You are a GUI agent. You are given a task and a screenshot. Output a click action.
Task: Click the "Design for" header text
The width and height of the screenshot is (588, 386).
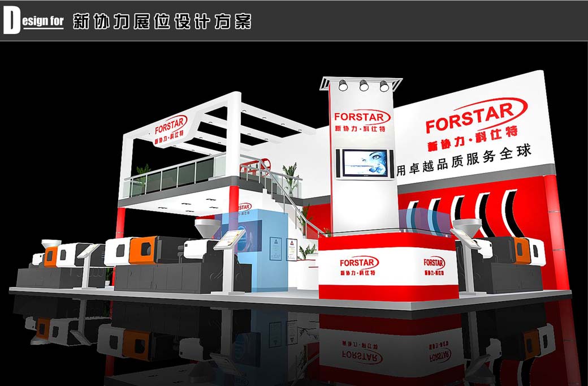(x=34, y=21)
